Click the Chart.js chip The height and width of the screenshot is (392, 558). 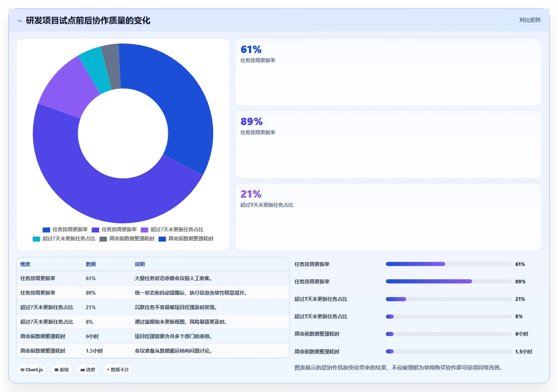point(32,370)
